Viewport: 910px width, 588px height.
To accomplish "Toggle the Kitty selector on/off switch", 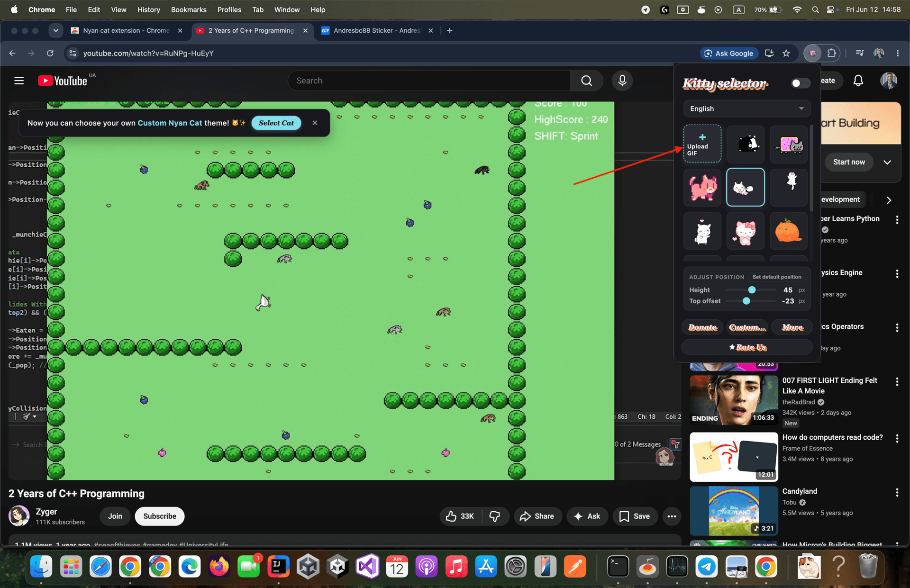I will [x=801, y=83].
